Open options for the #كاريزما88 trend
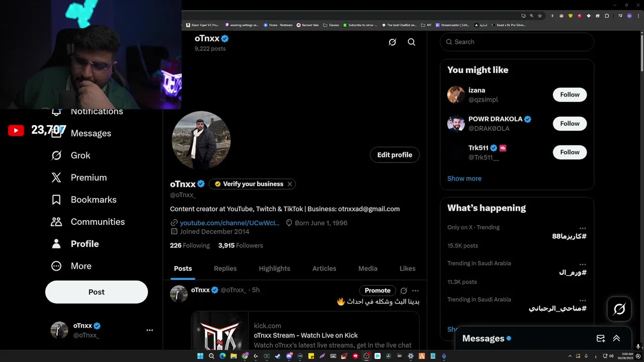Image resolution: width=644 pixels, height=362 pixels. pos(583,228)
